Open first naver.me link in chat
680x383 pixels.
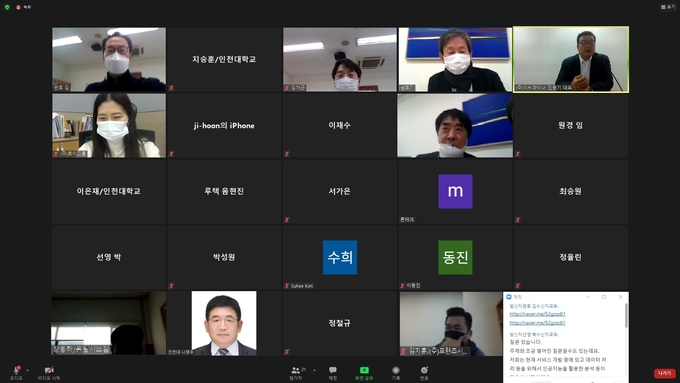(537, 314)
